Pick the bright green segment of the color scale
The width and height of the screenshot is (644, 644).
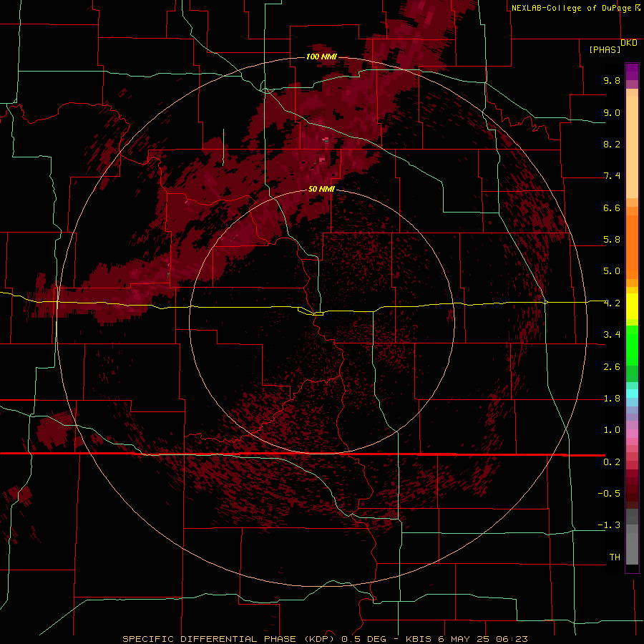632,346
